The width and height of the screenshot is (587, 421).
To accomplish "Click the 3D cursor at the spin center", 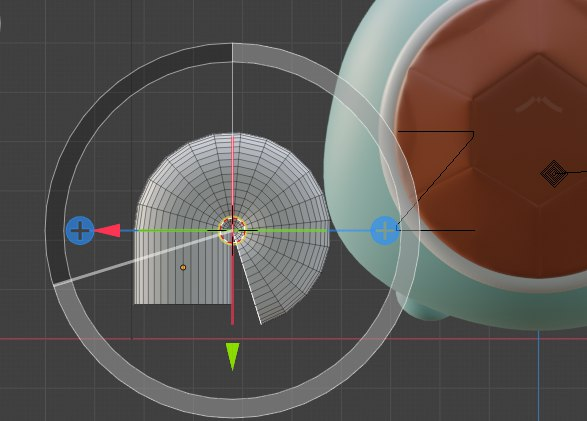I will coord(232,230).
